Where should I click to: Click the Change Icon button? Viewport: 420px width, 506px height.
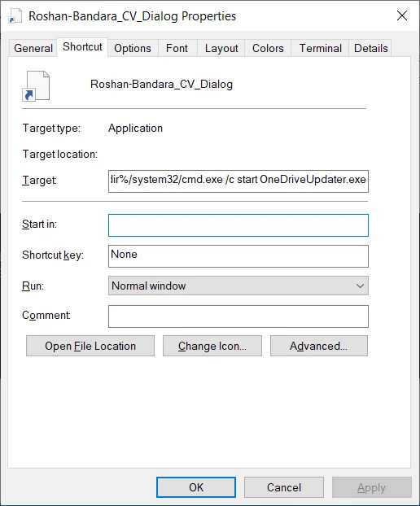(x=212, y=346)
